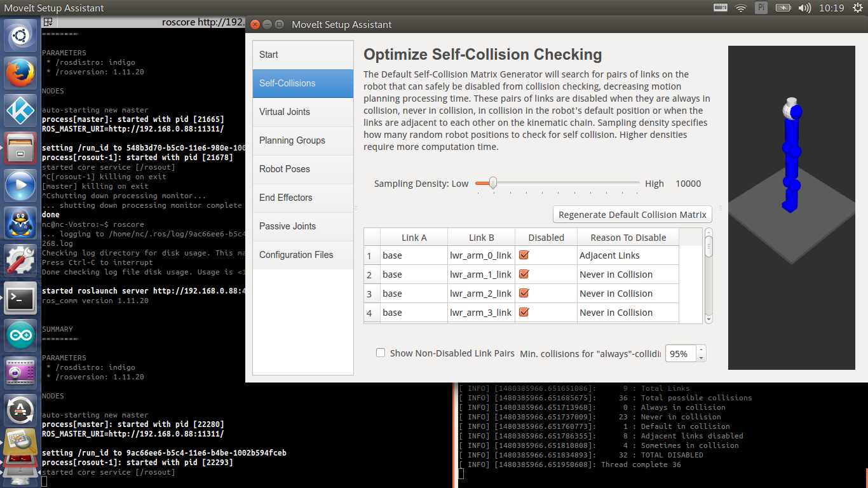Uncheck Disabled for base and lwr_arm_0_link
Viewport: 868px width, 488px height.
tap(524, 255)
